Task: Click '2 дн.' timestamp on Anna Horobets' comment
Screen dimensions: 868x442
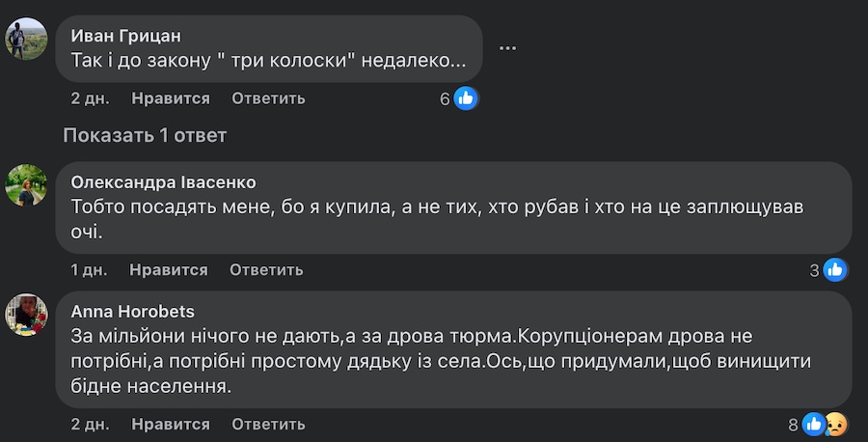Action: [x=90, y=425]
